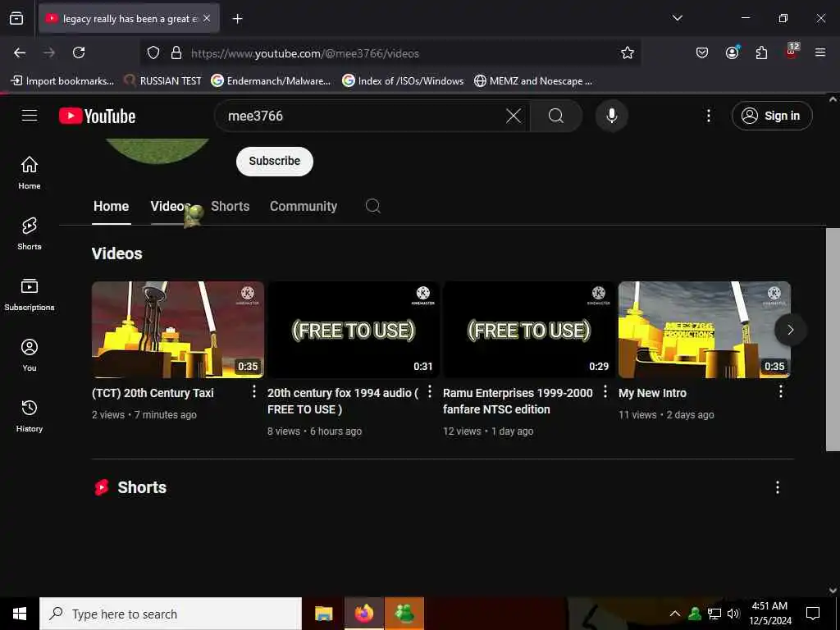
Task: Switch to the channel Home tab
Action: pyautogui.click(x=111, y=206)
